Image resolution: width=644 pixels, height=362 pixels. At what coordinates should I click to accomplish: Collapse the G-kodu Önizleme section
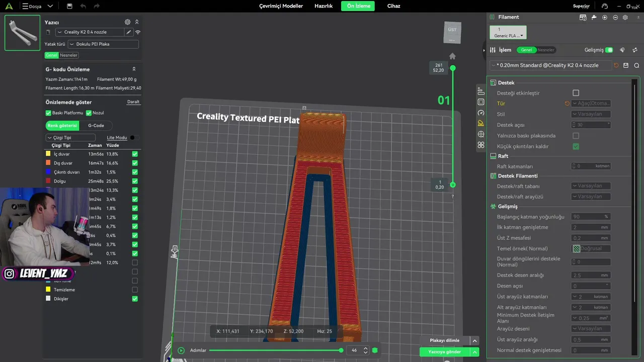(x=134, y=69)
